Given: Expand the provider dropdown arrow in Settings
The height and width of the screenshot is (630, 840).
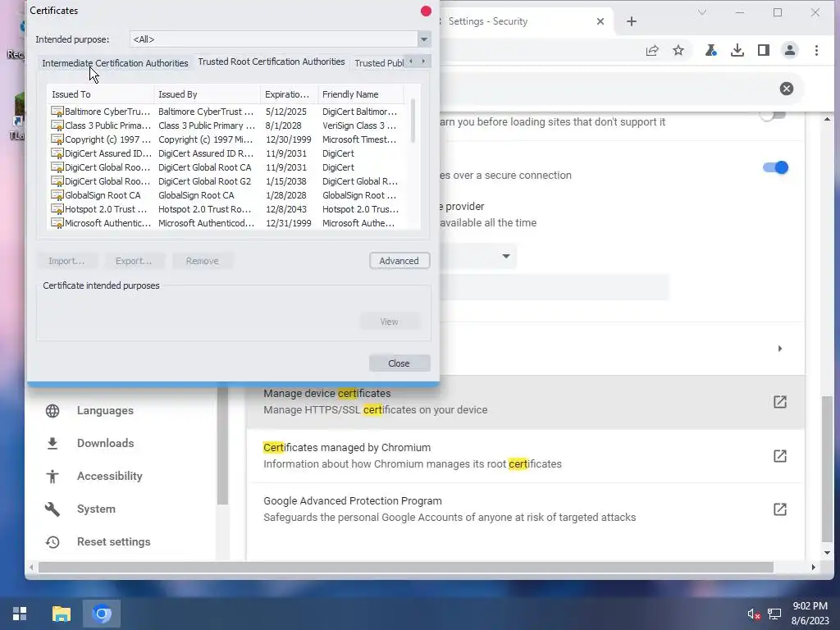Looking at the screenshot, I should (505, 256).
